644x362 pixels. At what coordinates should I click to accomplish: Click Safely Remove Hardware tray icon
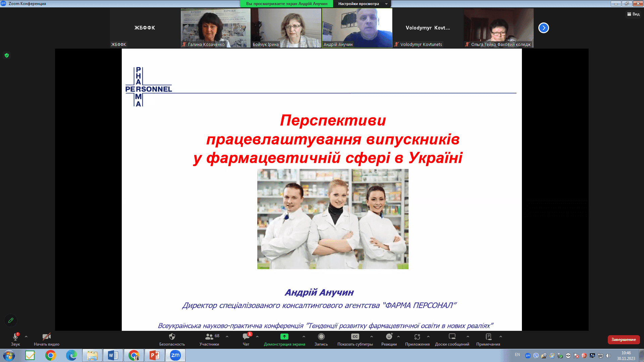(560, 356)
